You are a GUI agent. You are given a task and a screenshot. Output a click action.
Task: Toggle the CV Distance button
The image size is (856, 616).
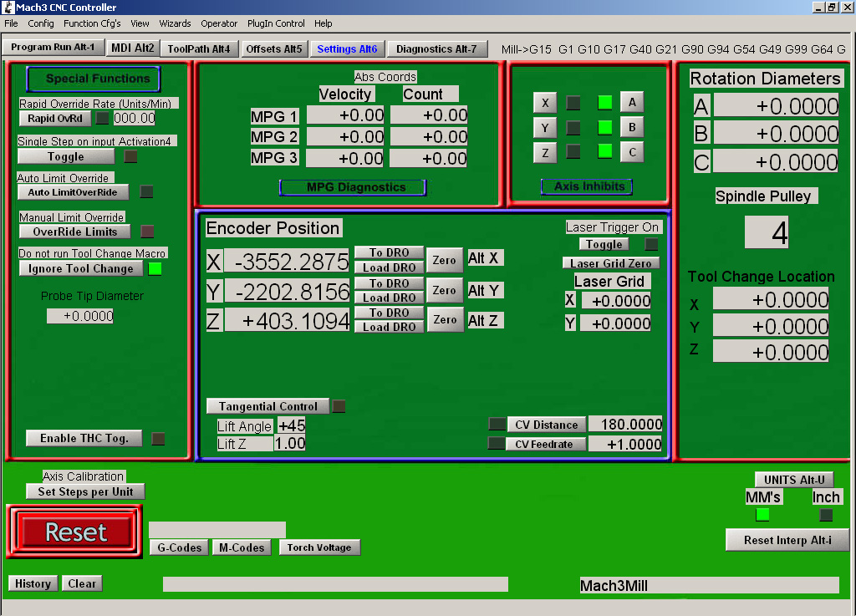click(547, 425)
